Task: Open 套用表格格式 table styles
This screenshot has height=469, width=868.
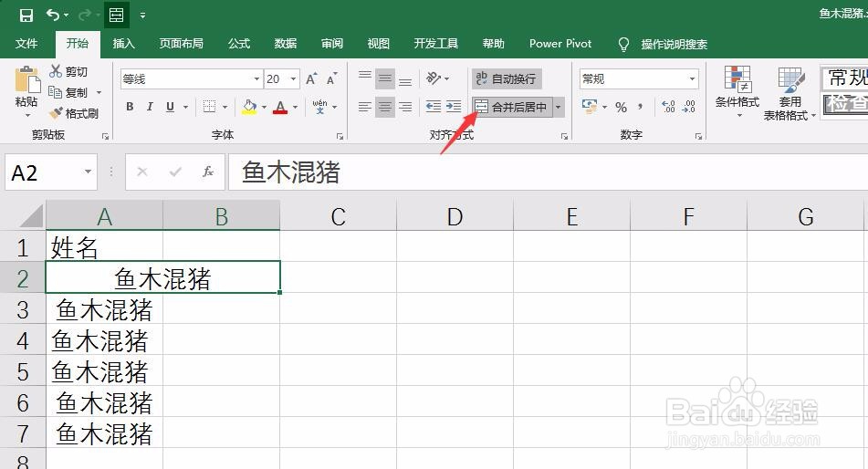Action: (x=790, y=94)
